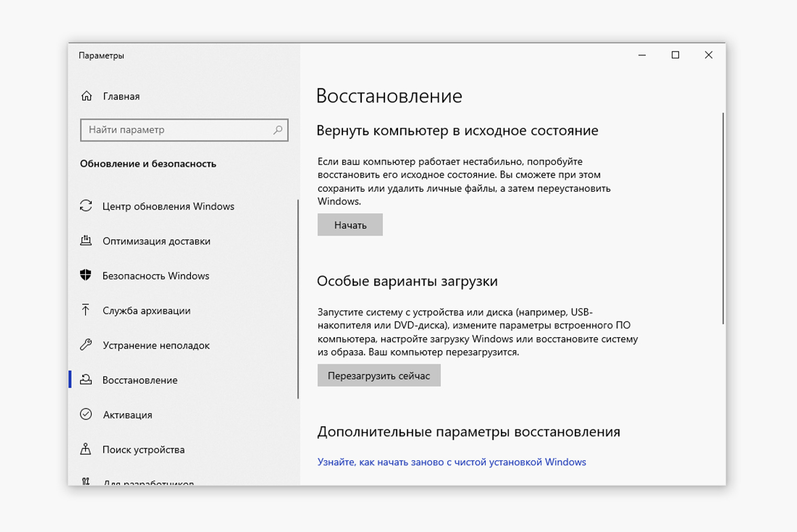This screenshot has height=532, width=797.
Task: Click the magnifier search icon
Action: (x=278, y=129)
